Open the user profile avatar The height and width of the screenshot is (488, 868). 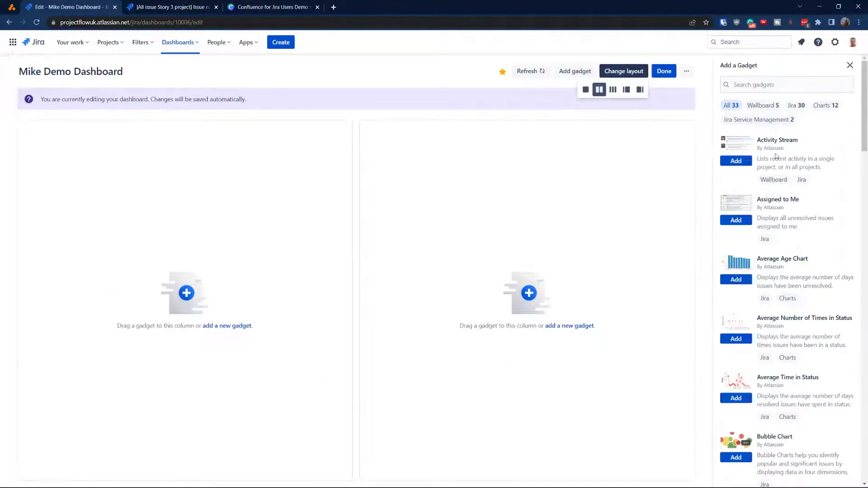pyautogui.click(x=853, y=42)
